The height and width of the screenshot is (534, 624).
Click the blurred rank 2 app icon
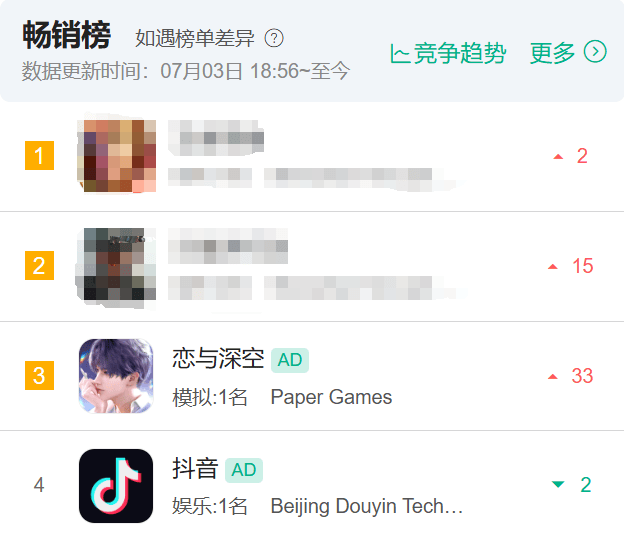point(116,265)
